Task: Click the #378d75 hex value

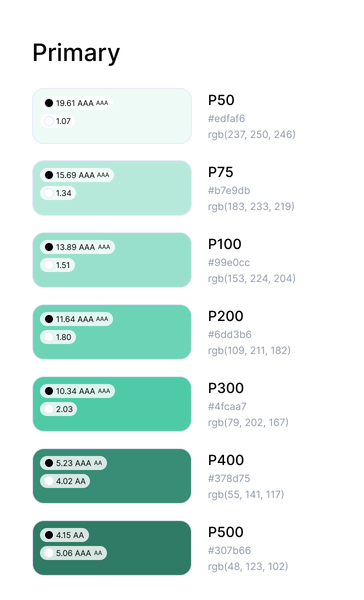Action: [229, 478]
